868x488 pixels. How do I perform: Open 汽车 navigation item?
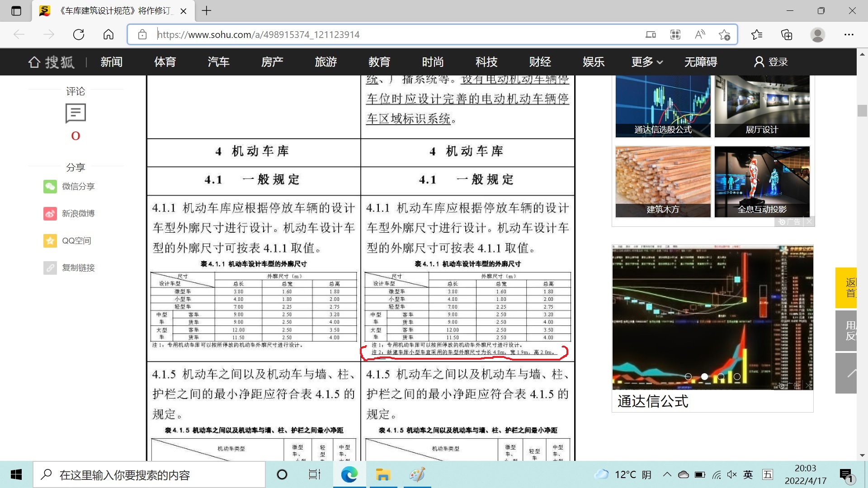coord(218,62)
